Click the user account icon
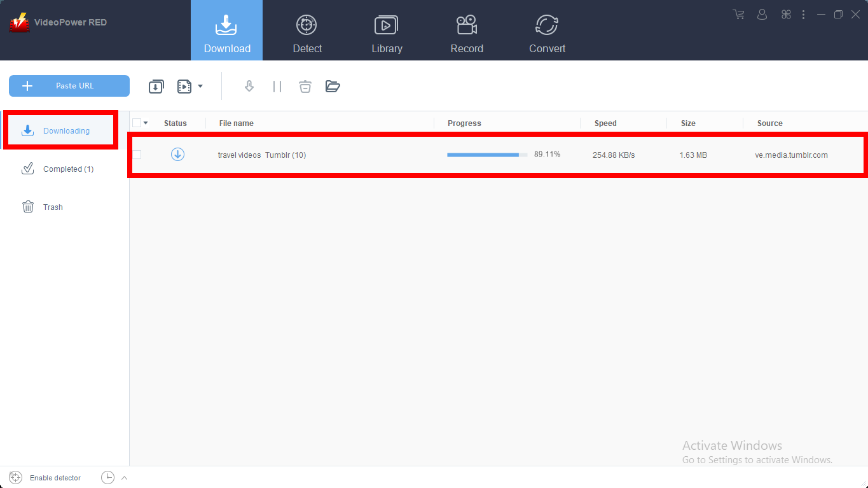This screenshot has height=488, width=868. point(762,14)
